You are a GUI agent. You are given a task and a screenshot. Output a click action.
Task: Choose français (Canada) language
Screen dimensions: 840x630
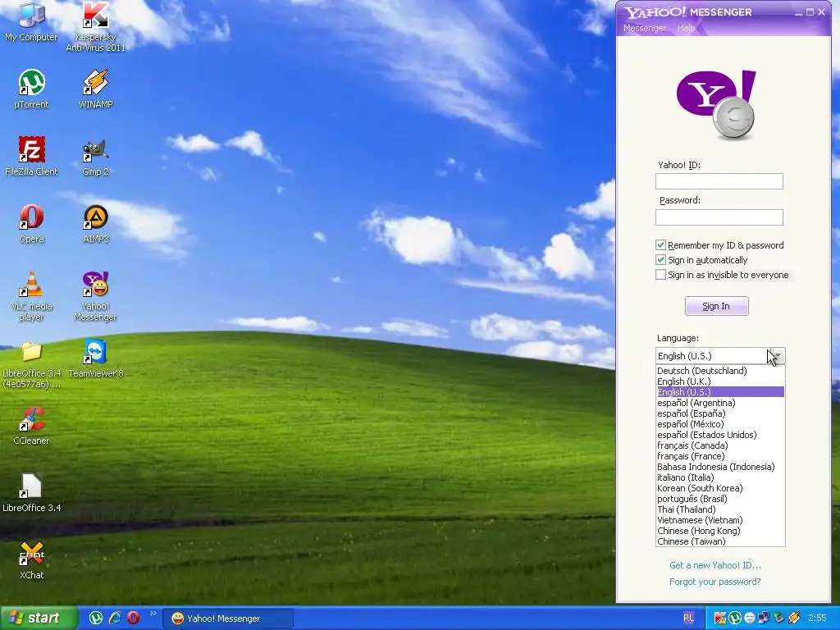720,445
